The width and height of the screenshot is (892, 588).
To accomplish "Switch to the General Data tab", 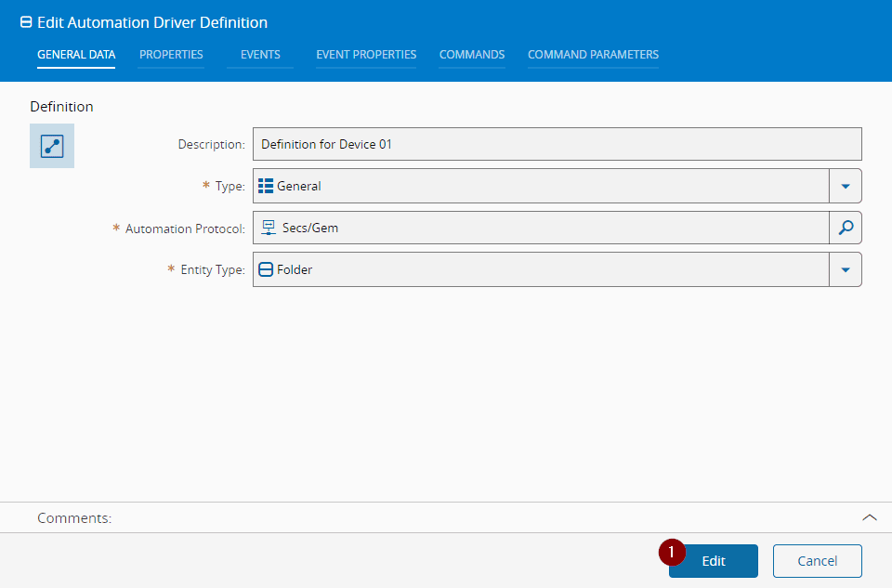I will (x=76, y=55).
